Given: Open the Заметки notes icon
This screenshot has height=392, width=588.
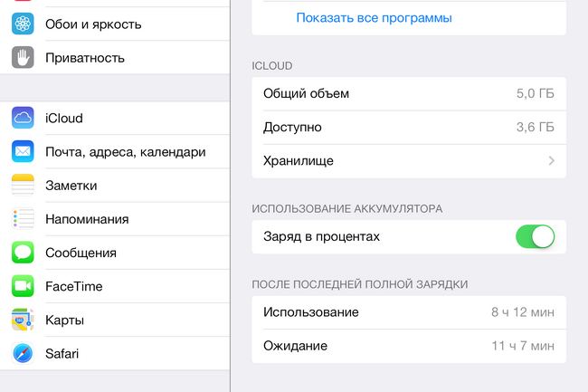Looking at the screenshot, I should 23,185.
